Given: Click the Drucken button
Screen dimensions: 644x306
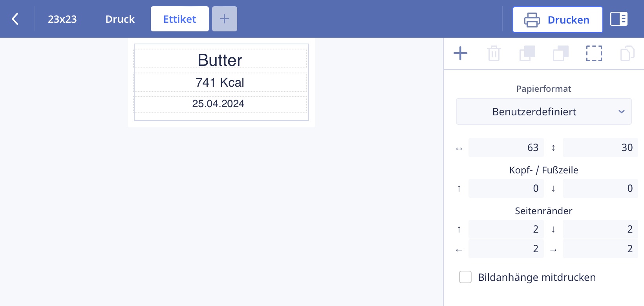Looking at the screenshot, I should tap(557, 20).
